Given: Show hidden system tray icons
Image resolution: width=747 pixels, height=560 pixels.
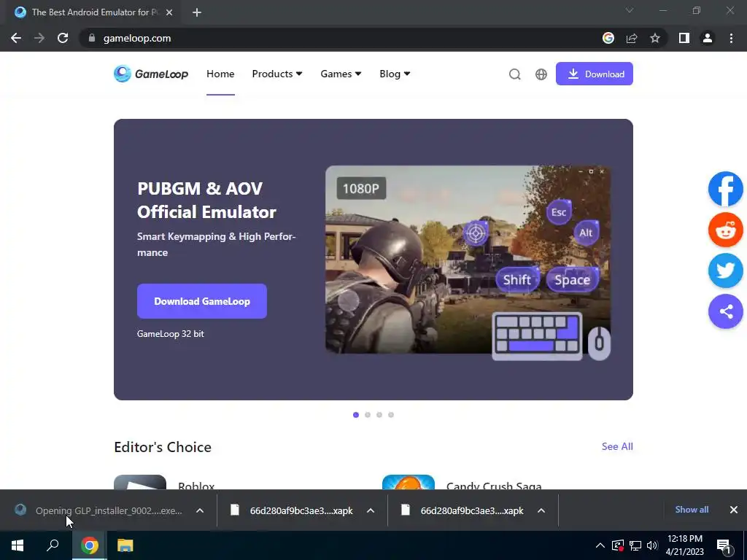Looking at the screenshot, I should point(600,545).
